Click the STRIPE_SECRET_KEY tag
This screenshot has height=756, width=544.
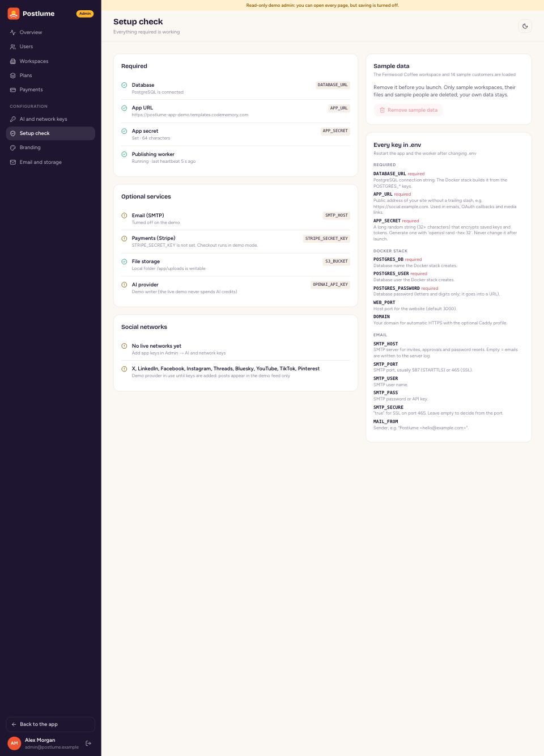tap(326, 238)
